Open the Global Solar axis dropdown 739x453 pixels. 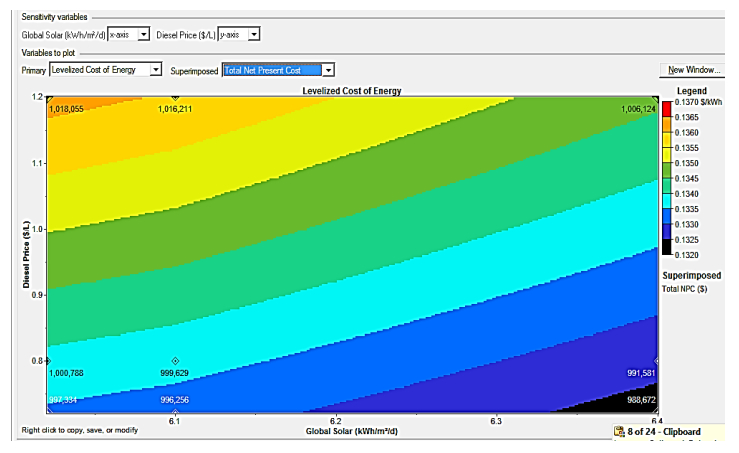click(144, 35)
